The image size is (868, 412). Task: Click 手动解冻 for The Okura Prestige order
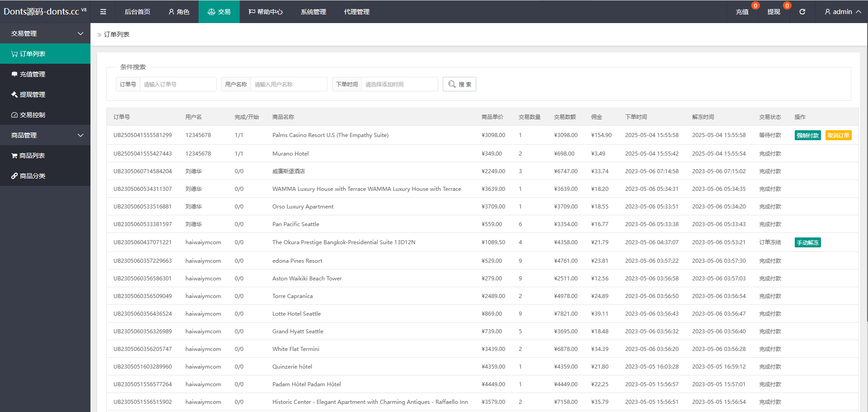coord(807,242)
